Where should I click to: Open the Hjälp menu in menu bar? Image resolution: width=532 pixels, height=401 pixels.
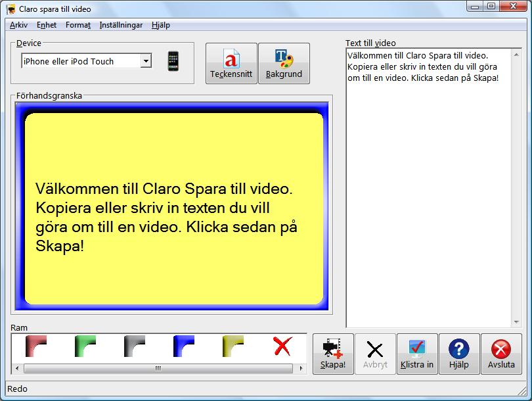(x=161, y=25)
